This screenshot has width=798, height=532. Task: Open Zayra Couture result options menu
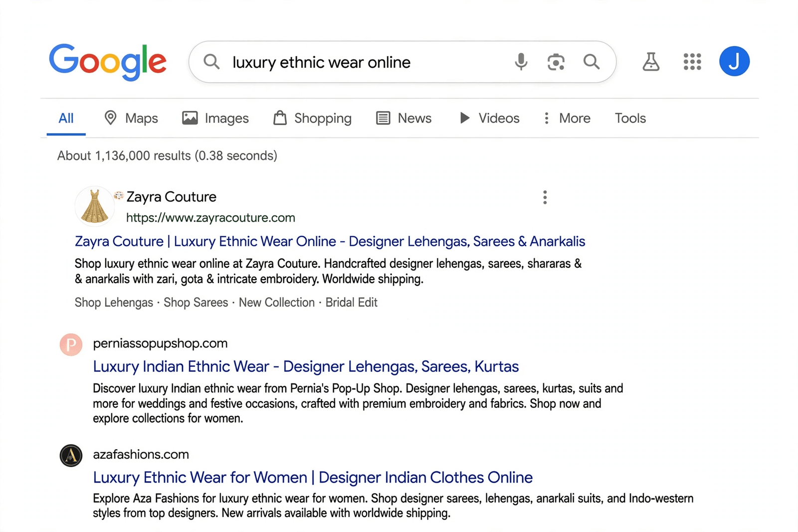(545, 197)
